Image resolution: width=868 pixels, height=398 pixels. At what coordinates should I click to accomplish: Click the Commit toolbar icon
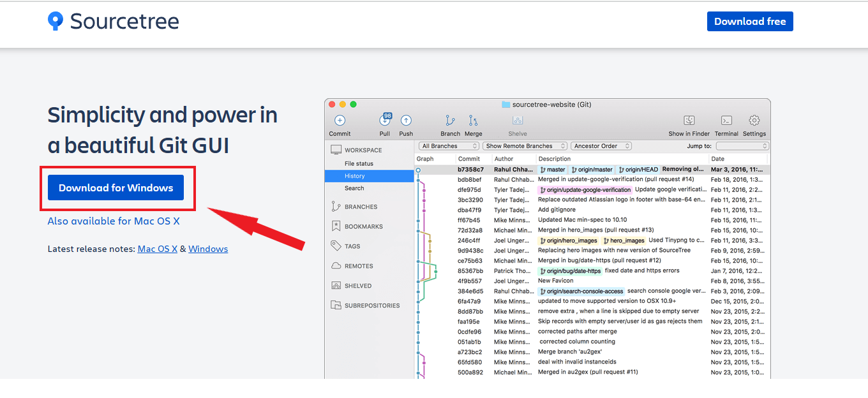click(340, 120)
